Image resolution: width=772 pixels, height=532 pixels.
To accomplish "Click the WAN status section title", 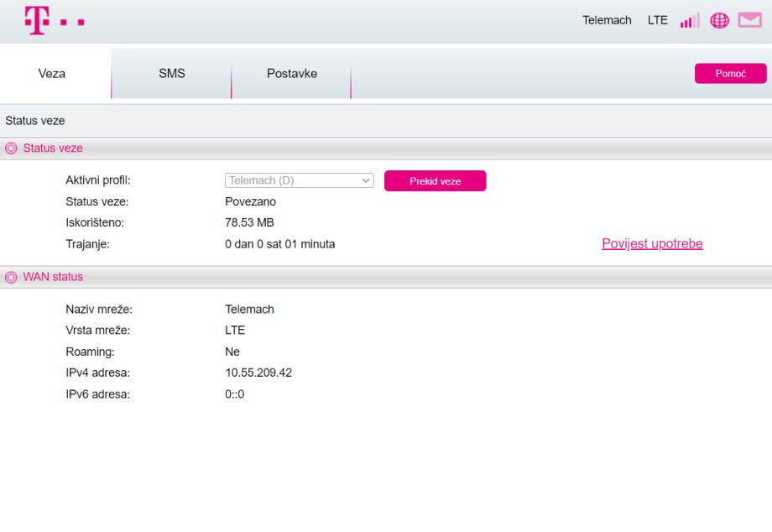I will [53, 277].
